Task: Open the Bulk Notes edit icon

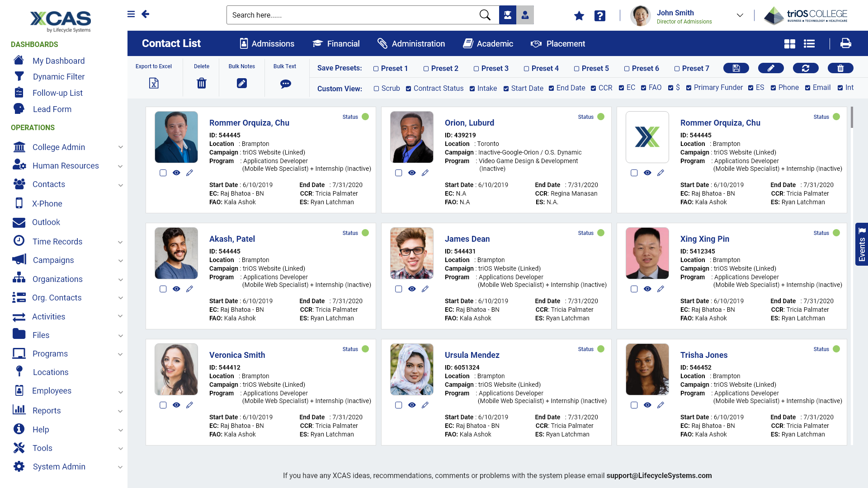Action: [x=242, y=83]
